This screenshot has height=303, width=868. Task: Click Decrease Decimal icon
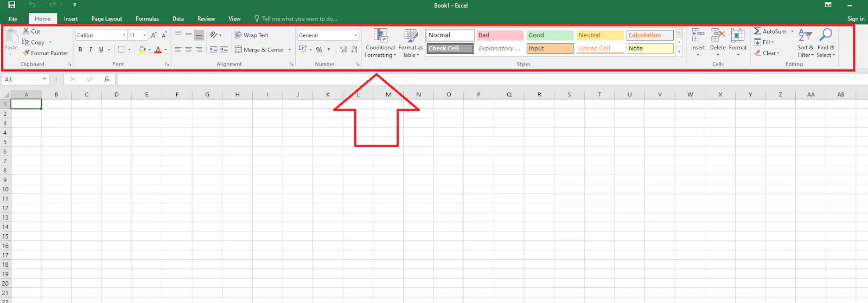(x=354, y=49)
